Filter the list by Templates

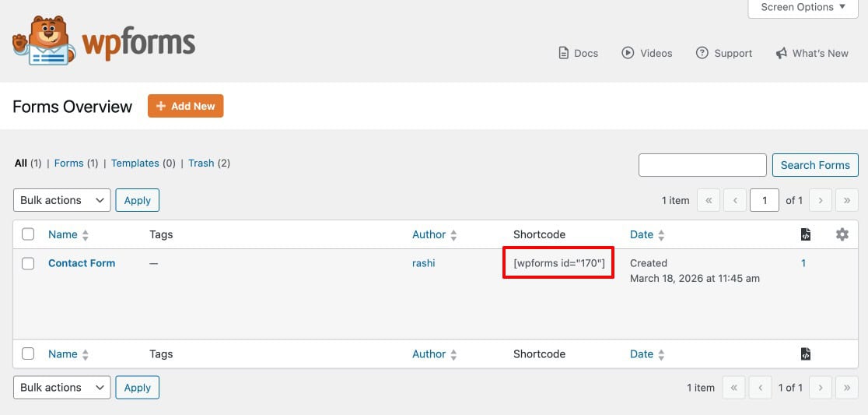point(135,163)
